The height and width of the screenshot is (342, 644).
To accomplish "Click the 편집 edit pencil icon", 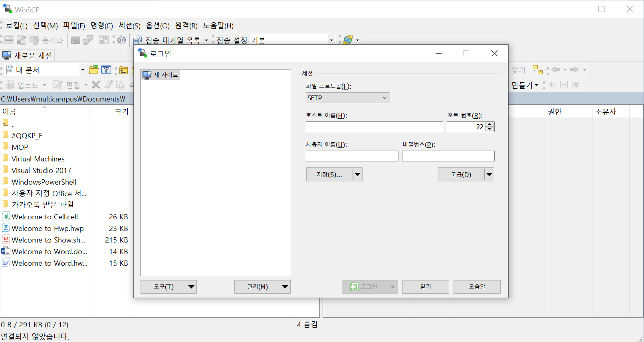I will (x=58, y=85).
